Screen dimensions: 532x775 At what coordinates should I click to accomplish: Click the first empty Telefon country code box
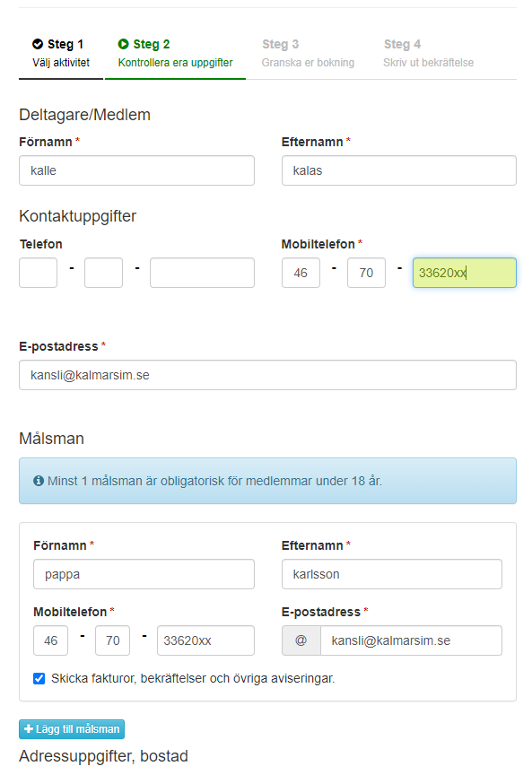[38, 273]
